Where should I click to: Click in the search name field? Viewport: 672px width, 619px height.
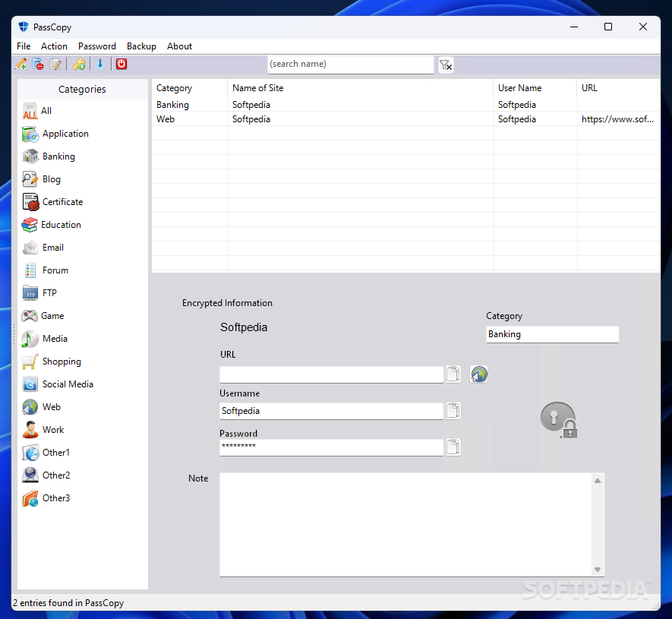pos(351,65)
